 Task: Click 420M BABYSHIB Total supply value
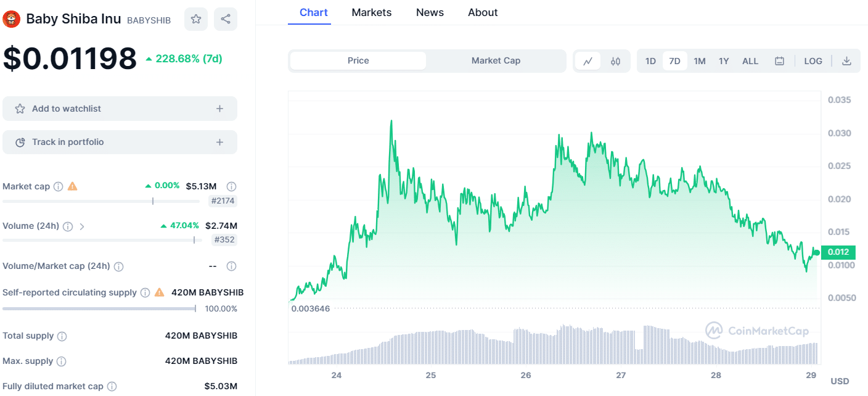click(x=201, y=336)
